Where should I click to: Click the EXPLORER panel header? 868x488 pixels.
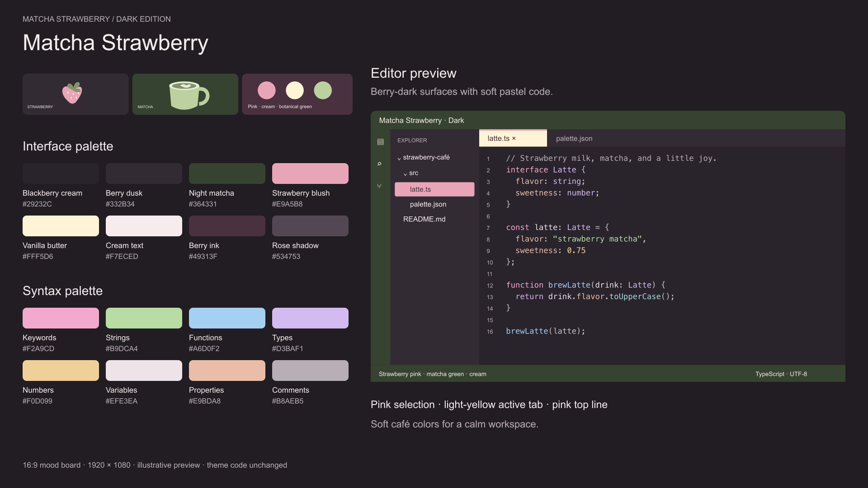click(412, 141)
